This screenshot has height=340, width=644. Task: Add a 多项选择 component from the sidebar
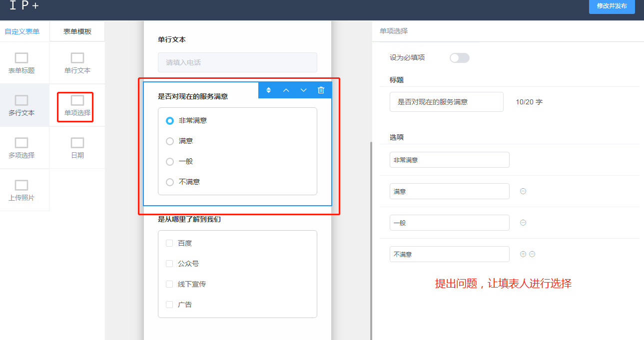point(21,148)
